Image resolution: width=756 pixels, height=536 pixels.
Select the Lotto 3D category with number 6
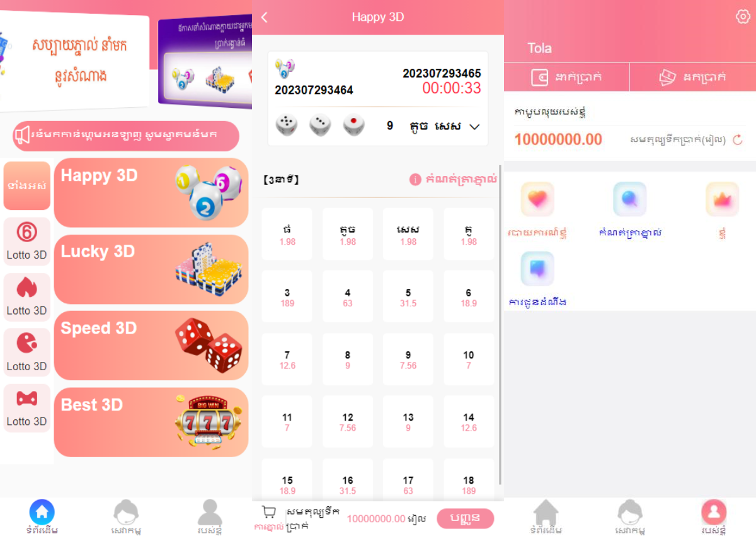26,241
